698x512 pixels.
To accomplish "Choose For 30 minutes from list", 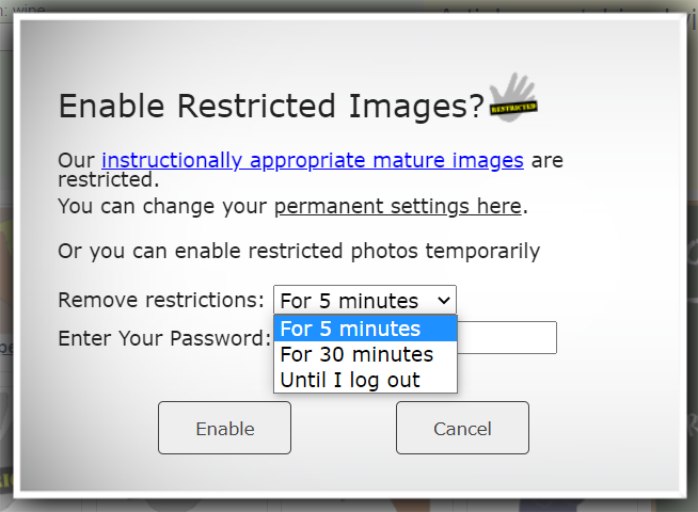I will (365, 354).
